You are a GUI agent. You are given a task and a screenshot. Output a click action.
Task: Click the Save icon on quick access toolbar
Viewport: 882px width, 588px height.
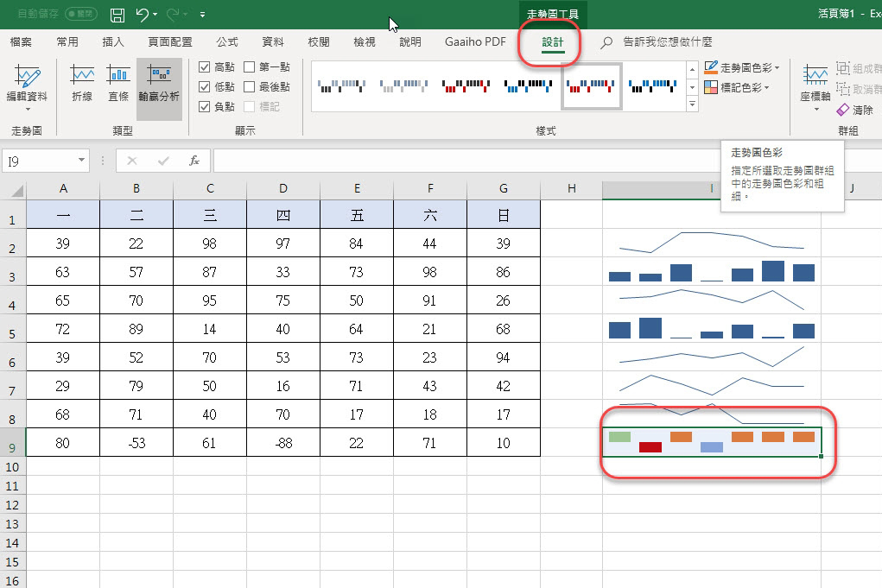pyautogui.click(x=117, y=15)
